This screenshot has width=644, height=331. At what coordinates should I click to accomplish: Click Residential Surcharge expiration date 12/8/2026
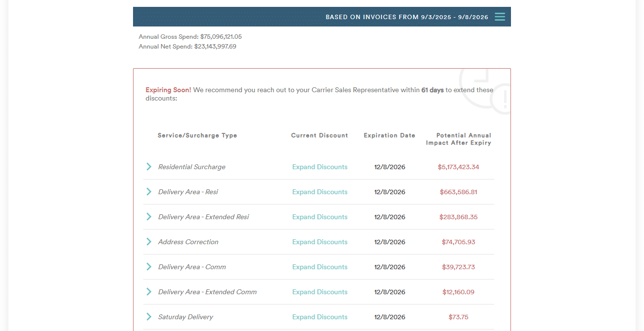click(390, 167)
